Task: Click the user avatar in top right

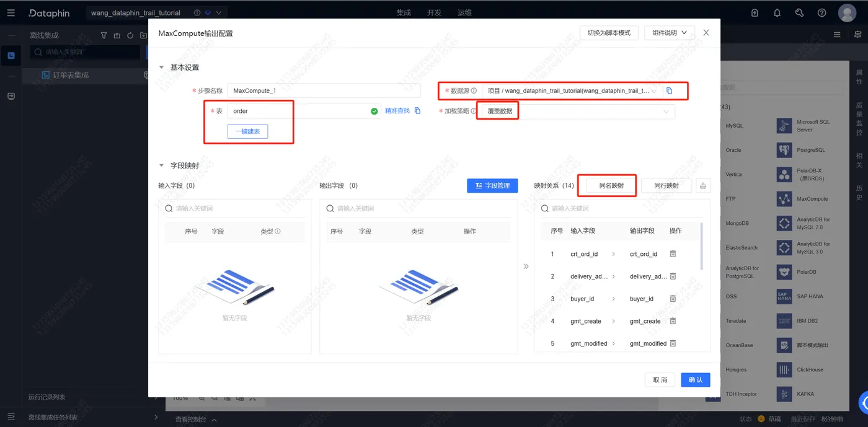Action: [x=847, y=12]
